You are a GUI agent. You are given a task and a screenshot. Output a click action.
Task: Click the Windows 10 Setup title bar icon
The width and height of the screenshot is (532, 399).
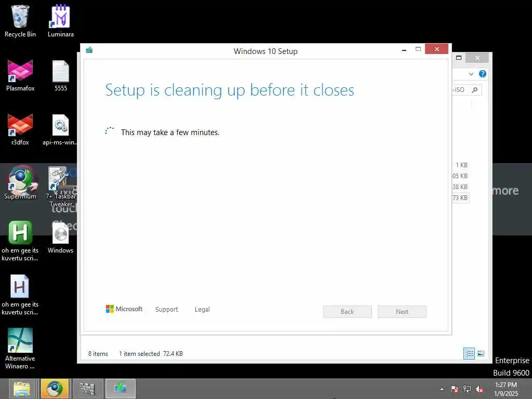[x=89, y=50]
